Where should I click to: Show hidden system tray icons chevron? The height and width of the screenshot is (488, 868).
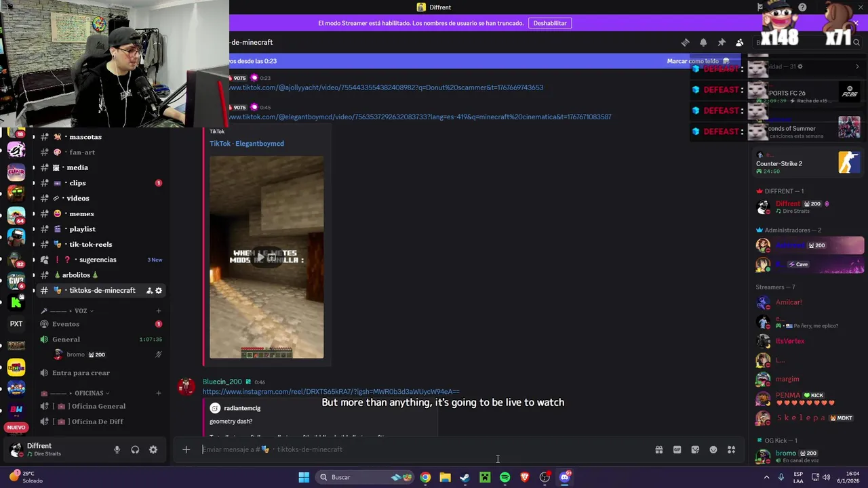click(x=767, y=477)
